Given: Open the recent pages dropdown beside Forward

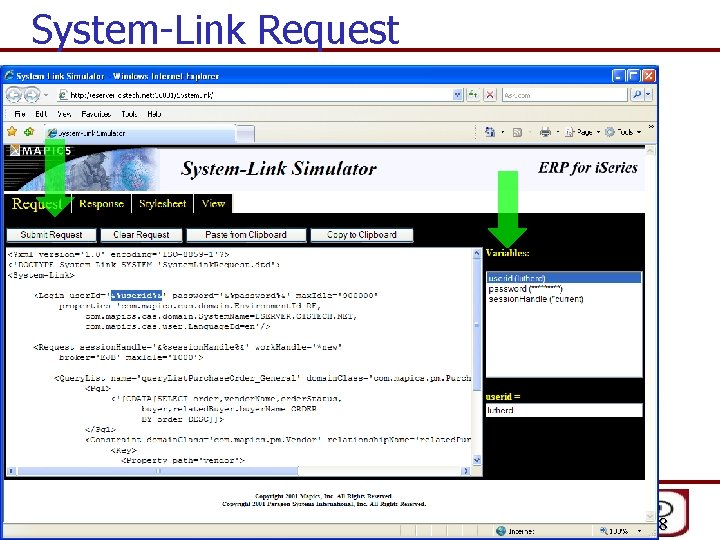Looking at the screenshot, I should tap(46, 95).
